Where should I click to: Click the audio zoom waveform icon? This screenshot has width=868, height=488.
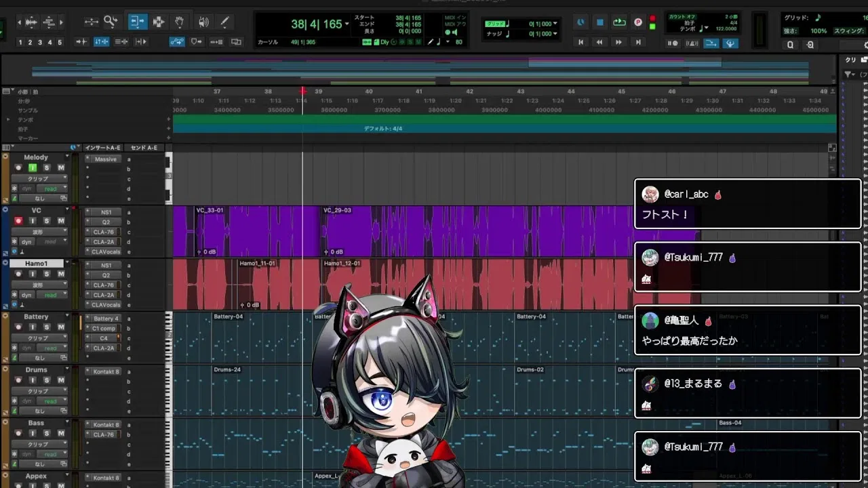[x=31, y=22]
